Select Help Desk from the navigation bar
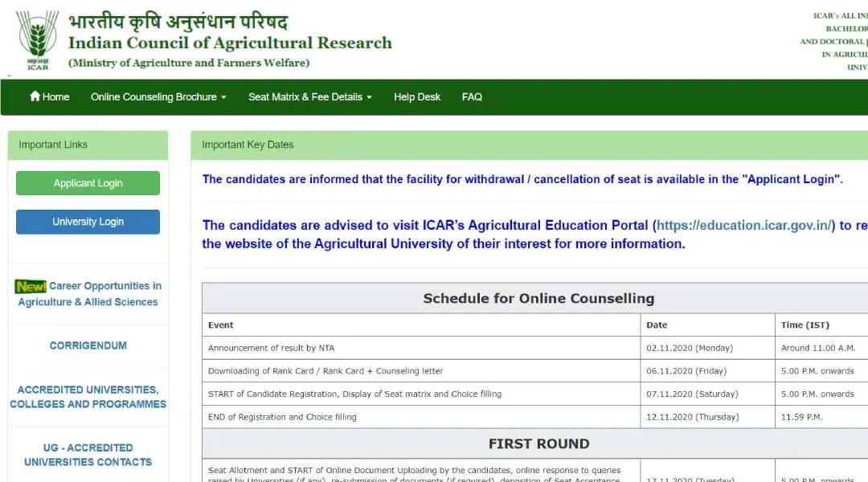The image size is (868, 482). (x=416, y=96)
